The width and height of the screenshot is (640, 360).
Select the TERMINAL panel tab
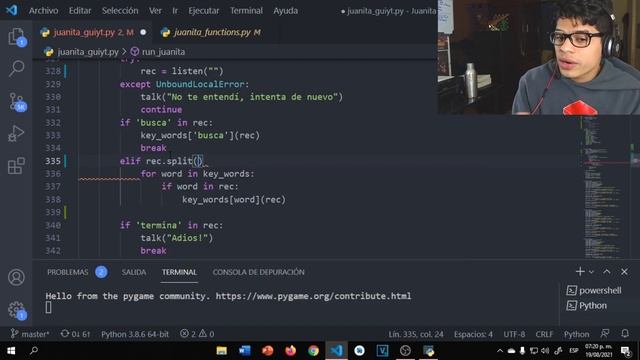pos(179,272)
